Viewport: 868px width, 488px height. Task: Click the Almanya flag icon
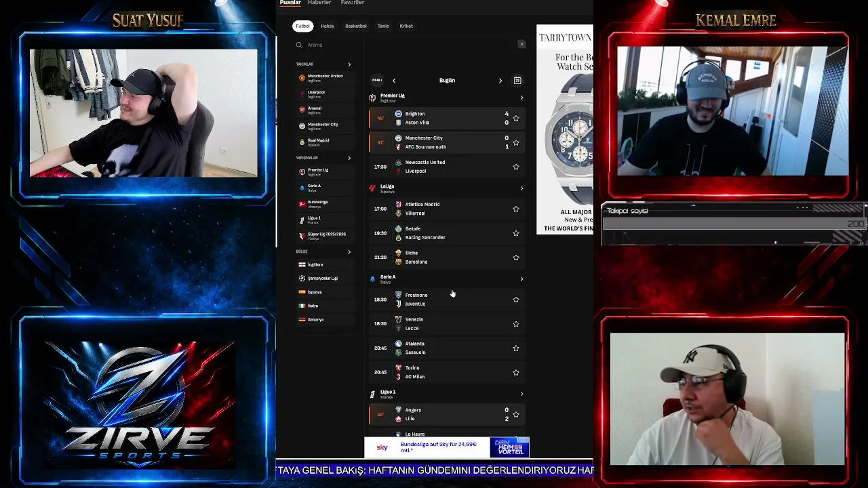302,319
